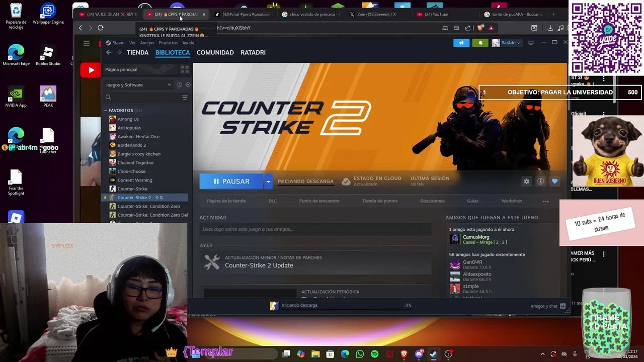Open the Ver menu
The width and height of the screenshot is (644, 362).
[x=132, y=43]
